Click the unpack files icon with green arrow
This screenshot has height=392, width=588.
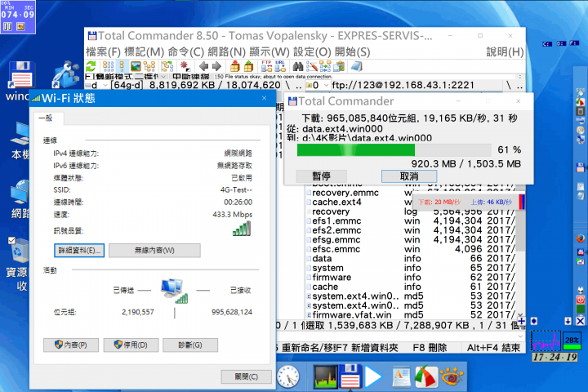click(x=248, y=66)
